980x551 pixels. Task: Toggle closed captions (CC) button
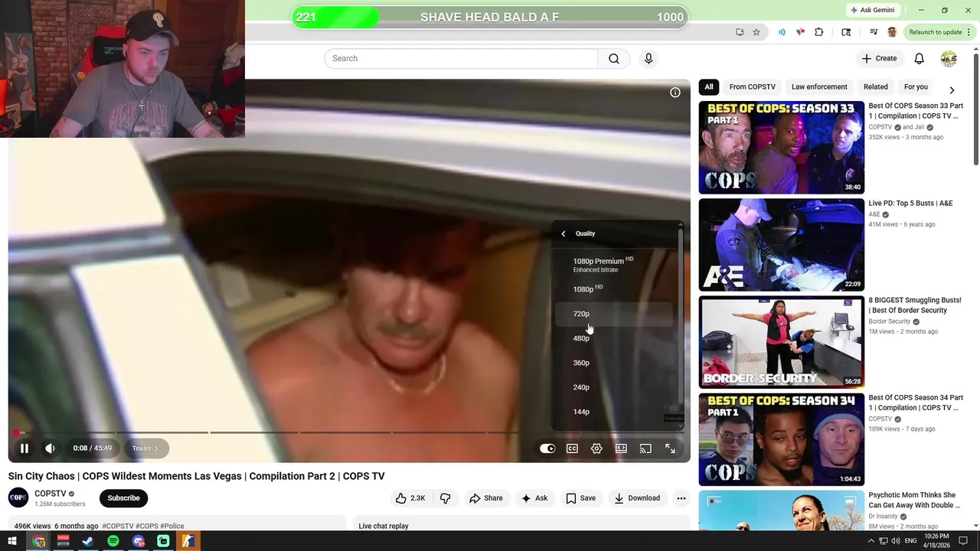coord(572,448)
